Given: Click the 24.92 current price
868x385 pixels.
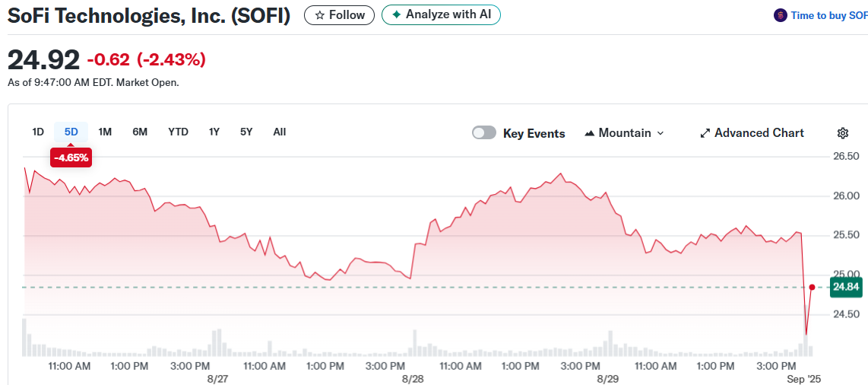Looking at the screenshot, I should (x=43, y=59).
